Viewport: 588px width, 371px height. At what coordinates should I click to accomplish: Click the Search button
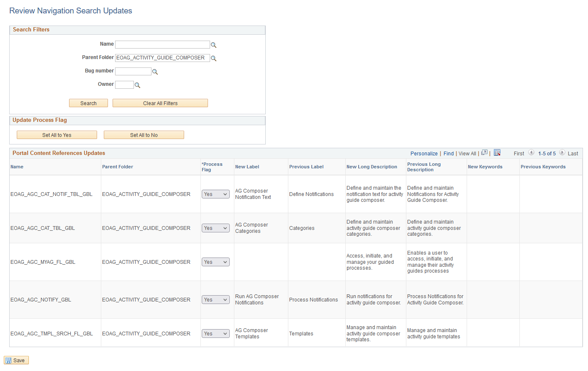88,103
